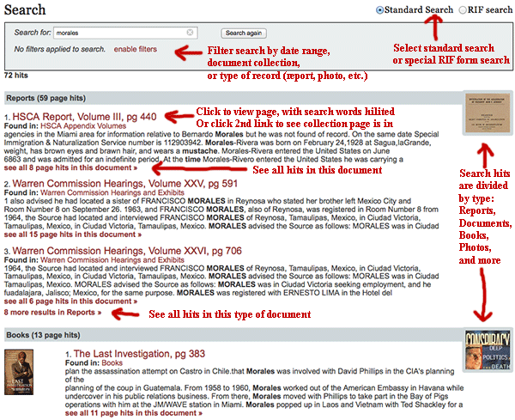Click The Last Investigation book cover thumbnail
515x420 pixels.
(19, 372)
